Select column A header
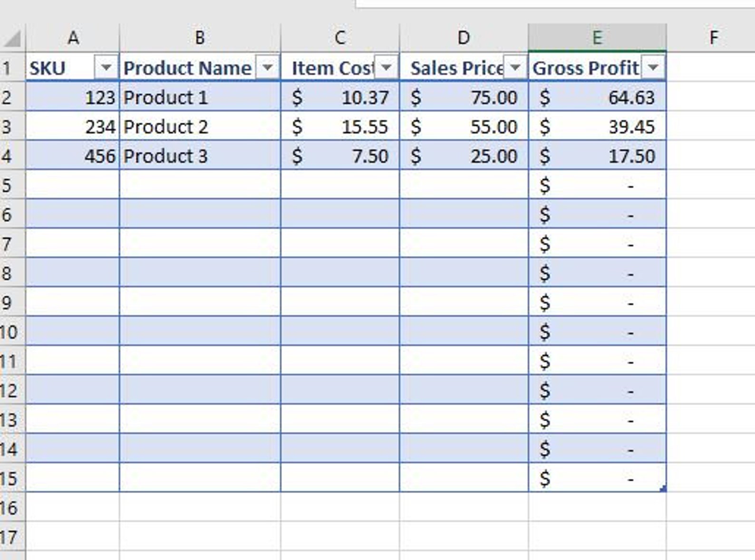This screenshot has width=755, height=560. click(72, 38)
